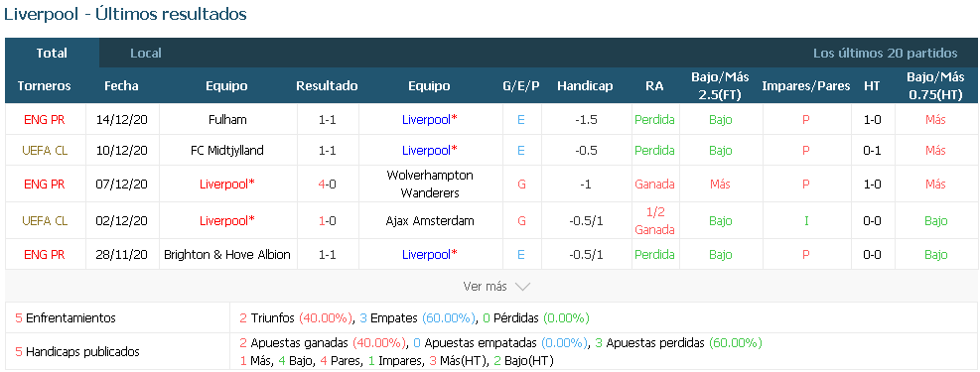Click the G/E/P column header

pos(521,86)
